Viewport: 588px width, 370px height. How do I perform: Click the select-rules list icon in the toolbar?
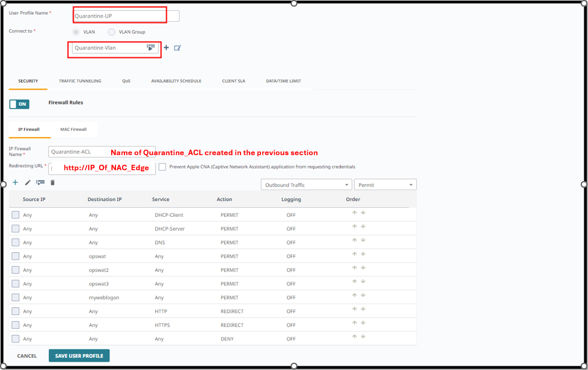[x=40, y=182]
